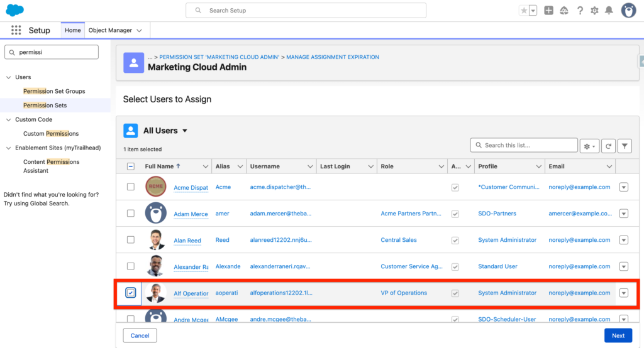Image resolution: width=644 pixels, height=348 pixels.
Task: Open the Setup gear menu
Action: [x=594, y=11]
